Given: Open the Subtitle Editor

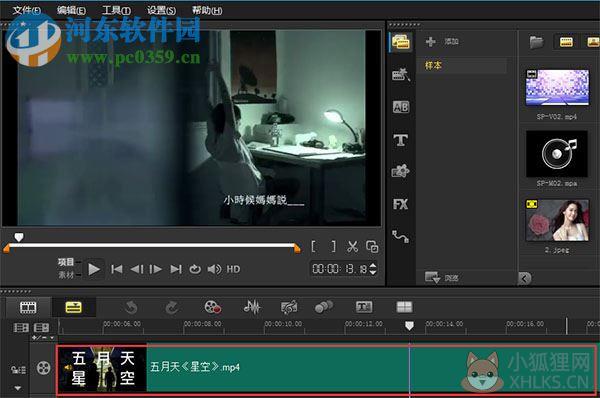Looking at the screenshot, I should (364, 307).
